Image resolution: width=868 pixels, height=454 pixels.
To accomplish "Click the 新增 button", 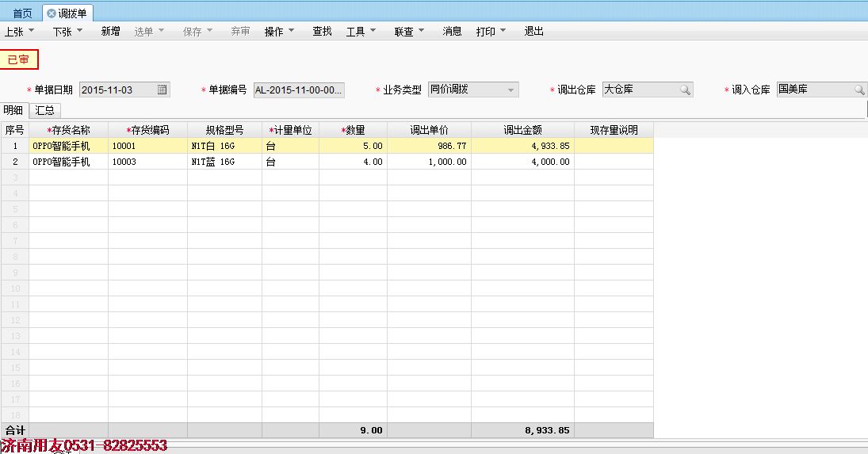I will click(110, 32).
